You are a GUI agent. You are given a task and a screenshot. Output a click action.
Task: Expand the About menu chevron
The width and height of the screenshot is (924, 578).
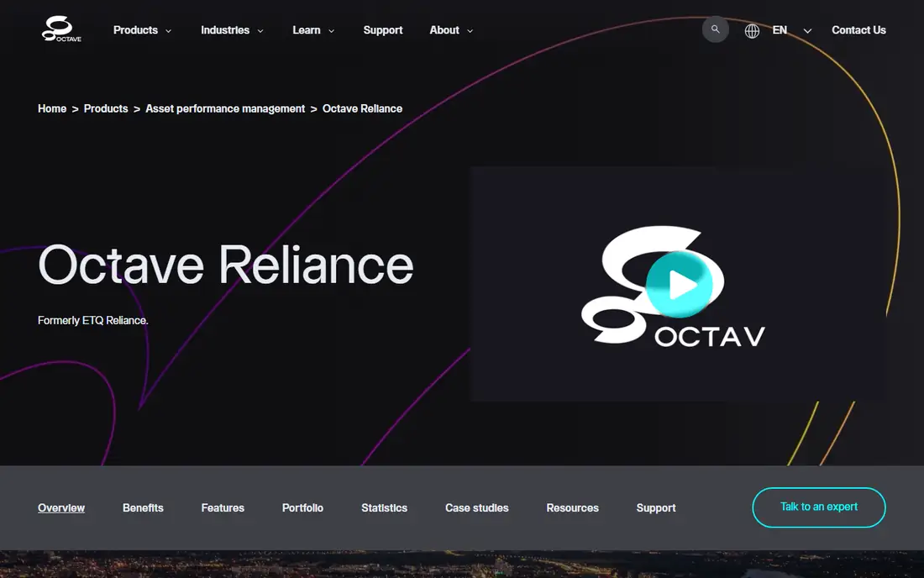coord(470,30)
